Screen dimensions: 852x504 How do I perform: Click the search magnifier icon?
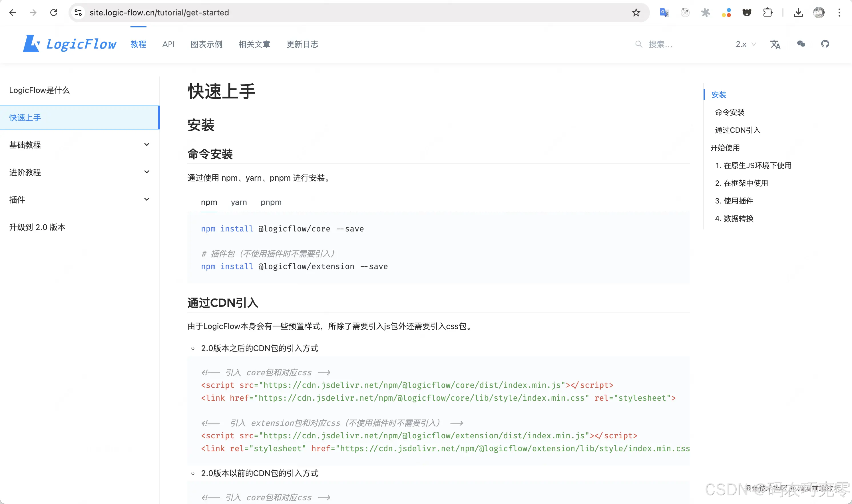[639, 44]
